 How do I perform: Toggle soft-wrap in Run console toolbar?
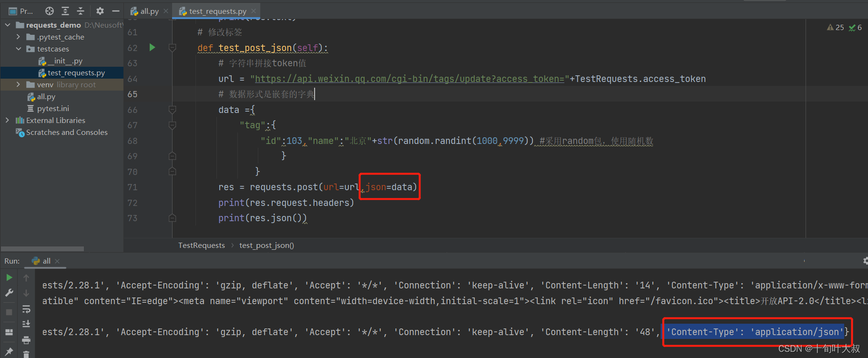pyautogui.click(x=26, y=309)
